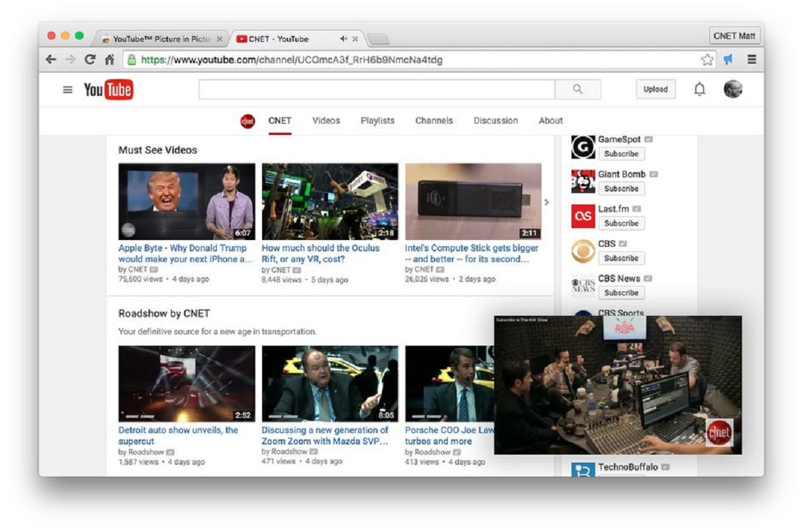Subscribe to Giant Bomb

tap(621, 189)
